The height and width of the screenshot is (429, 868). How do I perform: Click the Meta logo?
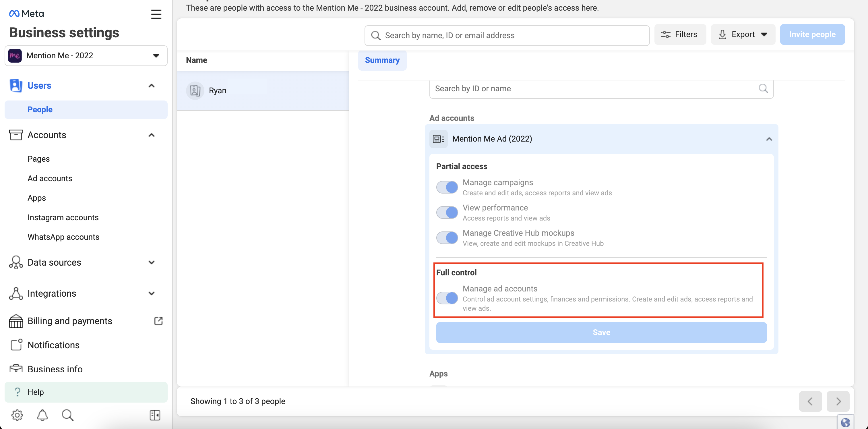(x=26, y=13)
